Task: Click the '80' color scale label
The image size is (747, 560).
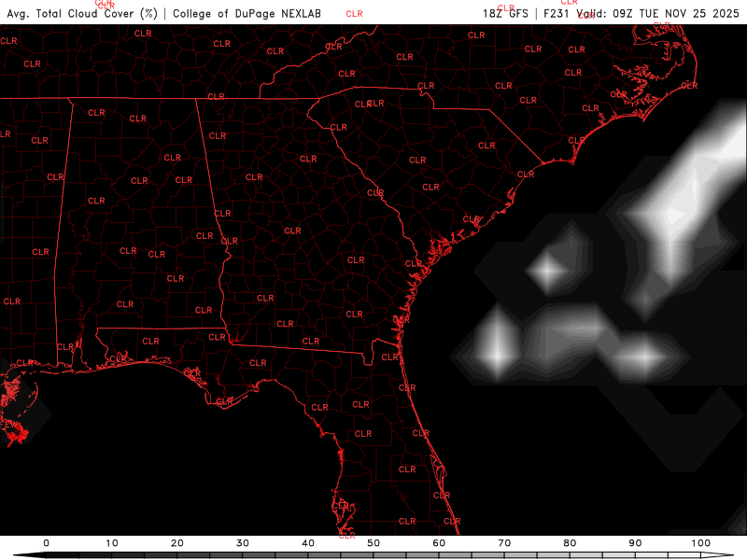Action: (x=570, y=543)
